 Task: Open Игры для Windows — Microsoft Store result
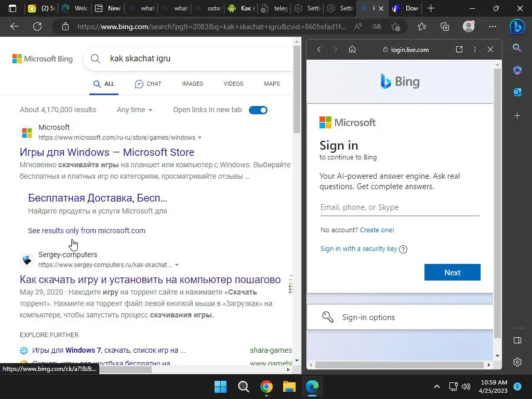tap(107, 152)
